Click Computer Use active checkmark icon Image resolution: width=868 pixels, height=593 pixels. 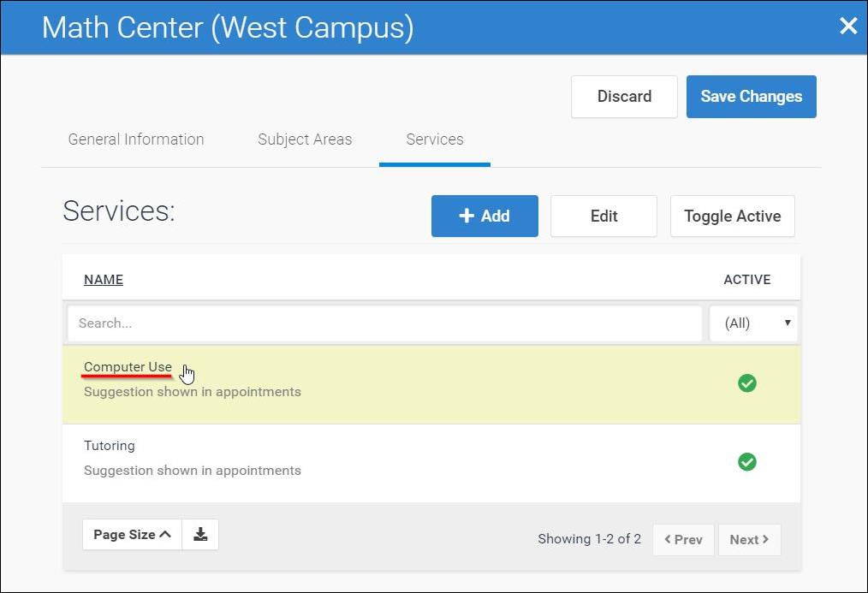pyautogui.click(x=747, y=383)
